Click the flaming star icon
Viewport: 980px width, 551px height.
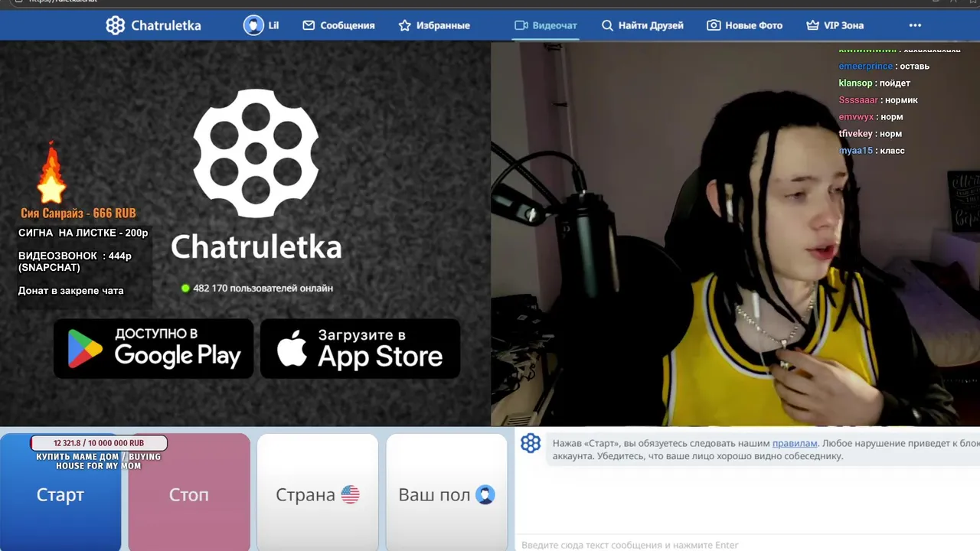[51, 174]
